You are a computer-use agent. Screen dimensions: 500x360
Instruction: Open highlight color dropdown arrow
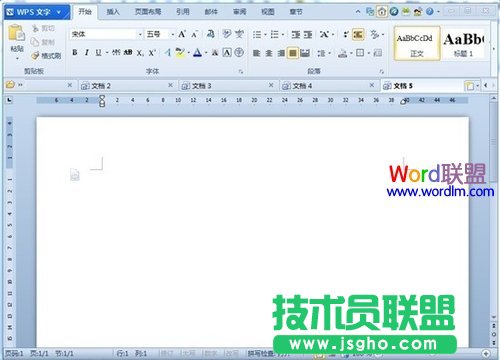click(x=189, y=53)
